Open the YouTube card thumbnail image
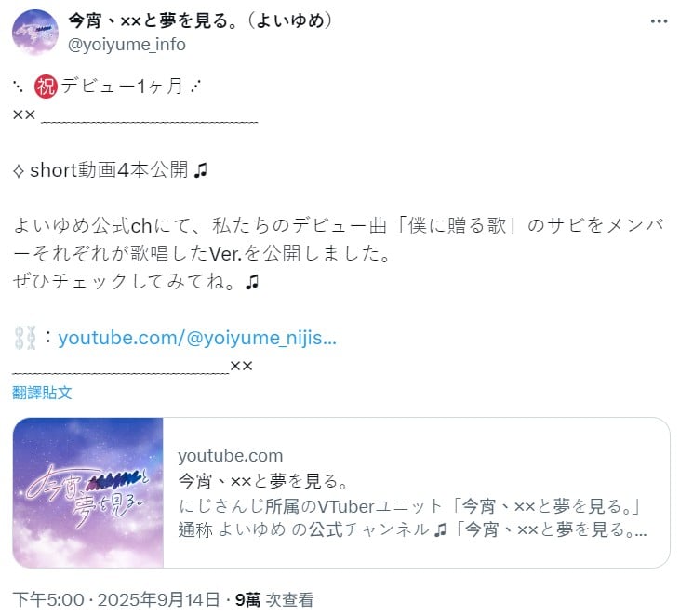 pyautogui.click(x=88, y=493)
